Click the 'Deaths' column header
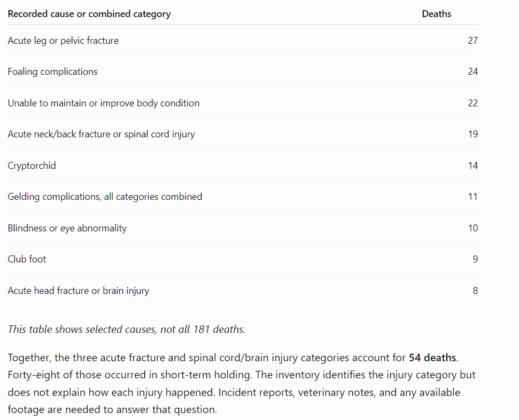This screenshot has height=420, width=519. point(436,14)
